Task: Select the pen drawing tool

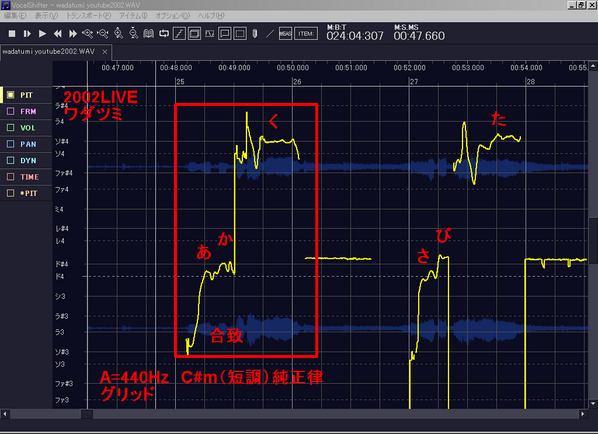Action: [255, 34]
